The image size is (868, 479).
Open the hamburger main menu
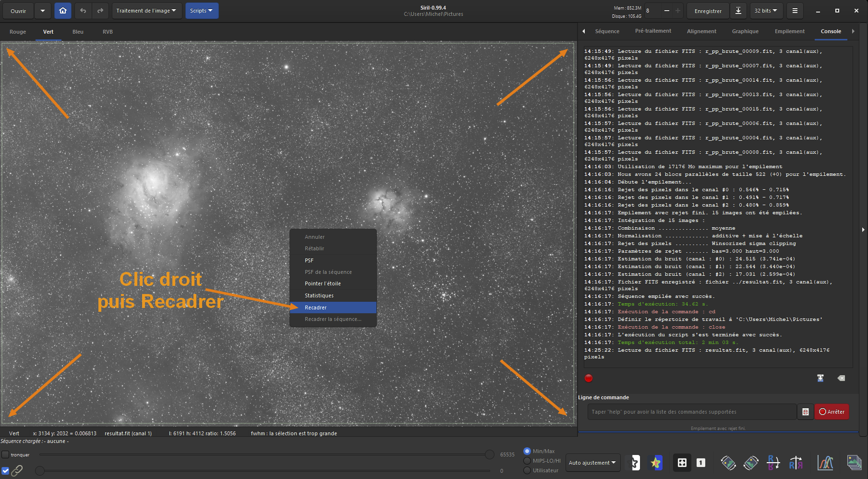click(795, 11)
